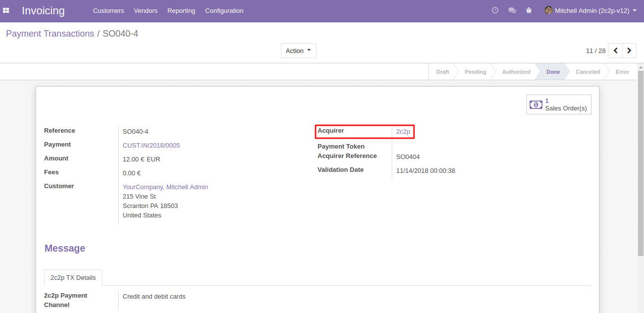
Task: Select the 2c2p TX Details tab
Action: click(x=73, y=278)
